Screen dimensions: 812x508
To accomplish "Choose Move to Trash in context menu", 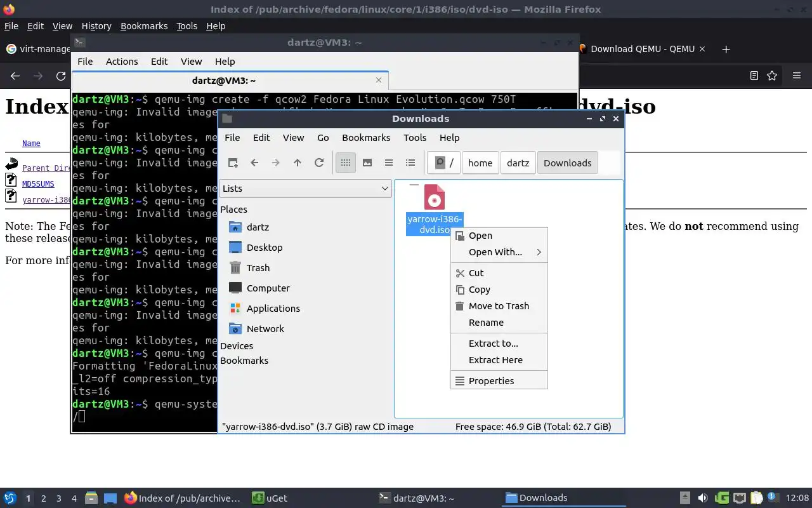I will [499, 306].
